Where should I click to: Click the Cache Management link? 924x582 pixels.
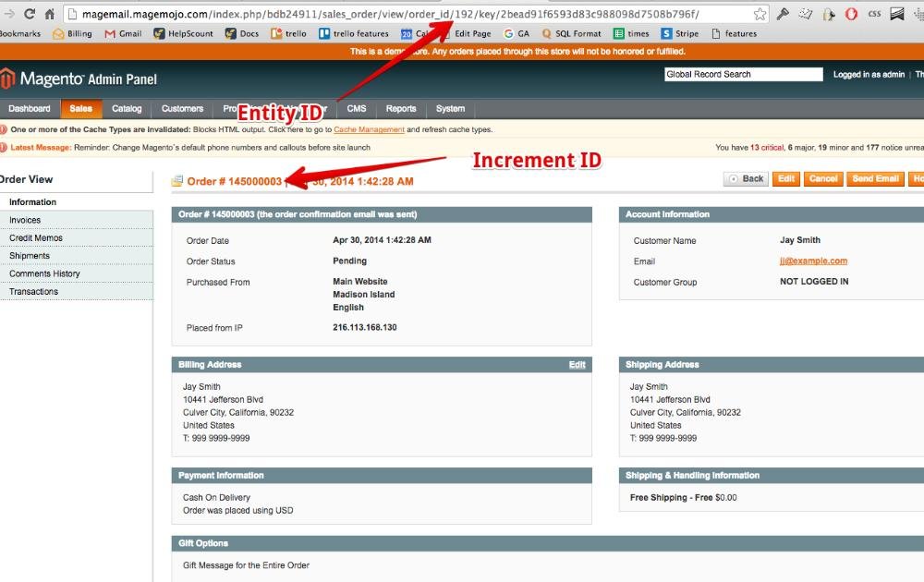point(369,130)
